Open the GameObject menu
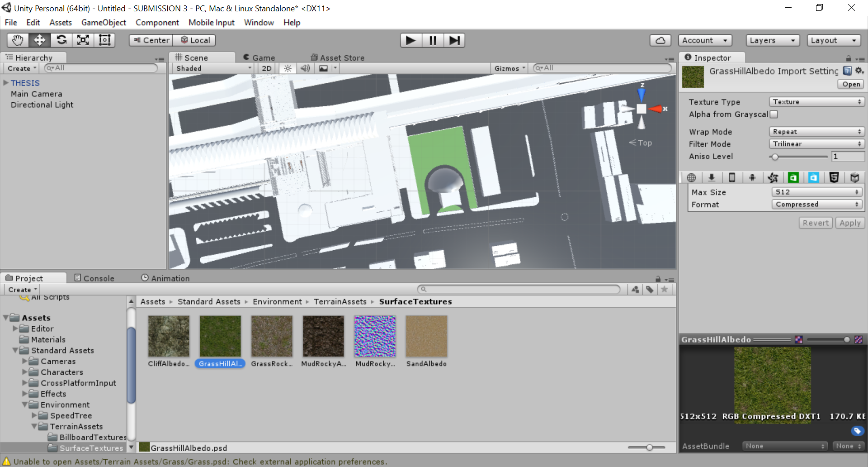Viewport: 868px width, 467px height. [x=104, y=22]
